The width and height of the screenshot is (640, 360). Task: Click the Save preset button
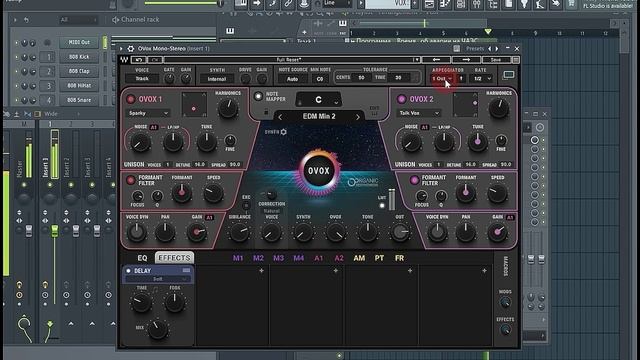[x=496, y=60]
